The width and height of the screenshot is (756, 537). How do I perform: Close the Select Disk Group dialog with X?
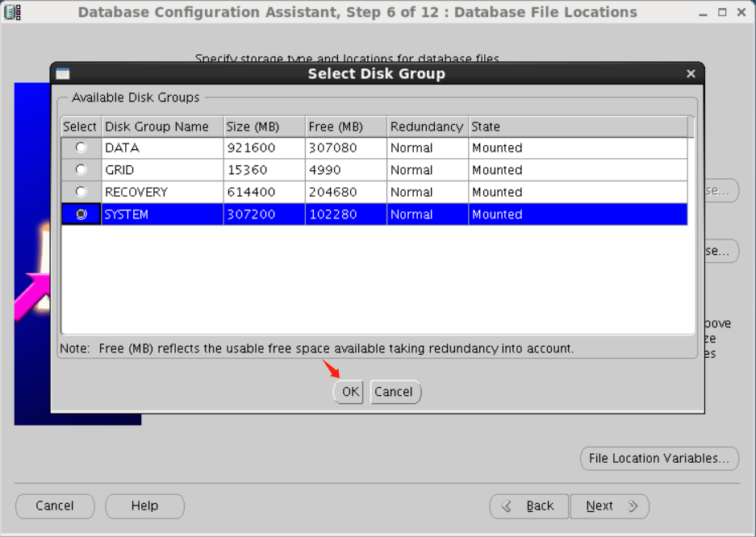[x=691, y=73]
